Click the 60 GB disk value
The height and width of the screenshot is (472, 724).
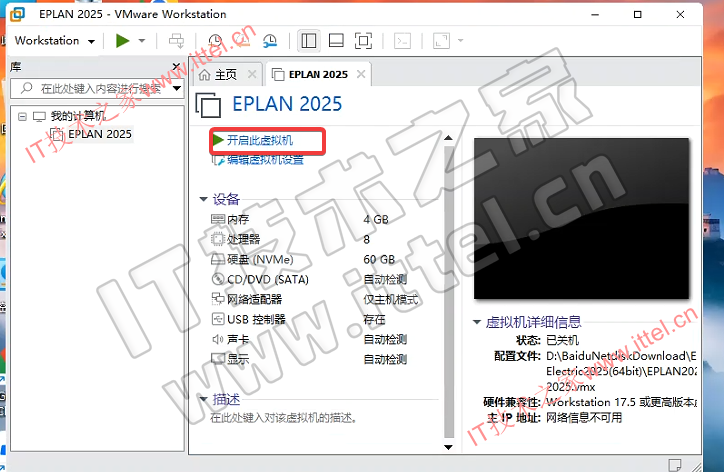tap(379, 260)
